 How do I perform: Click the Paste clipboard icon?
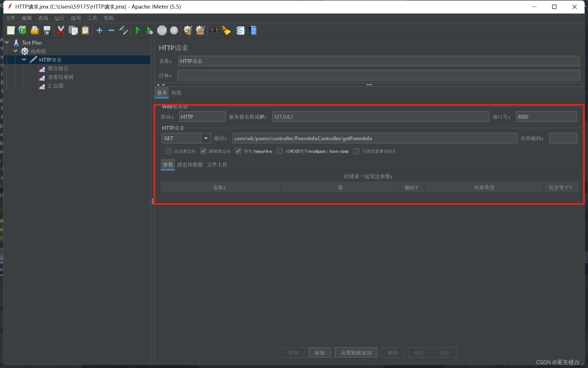click(x=85, y=30)
